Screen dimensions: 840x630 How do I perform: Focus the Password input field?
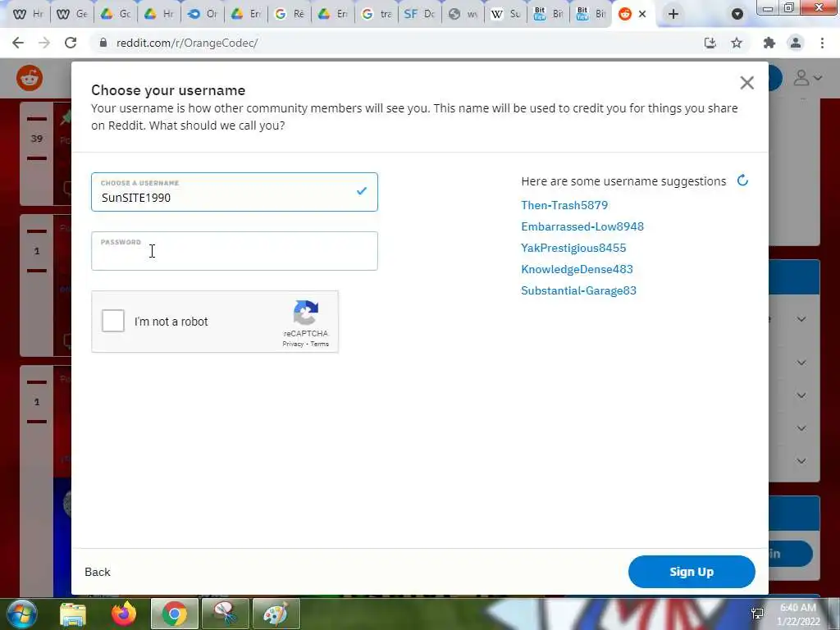click(234, 251)
